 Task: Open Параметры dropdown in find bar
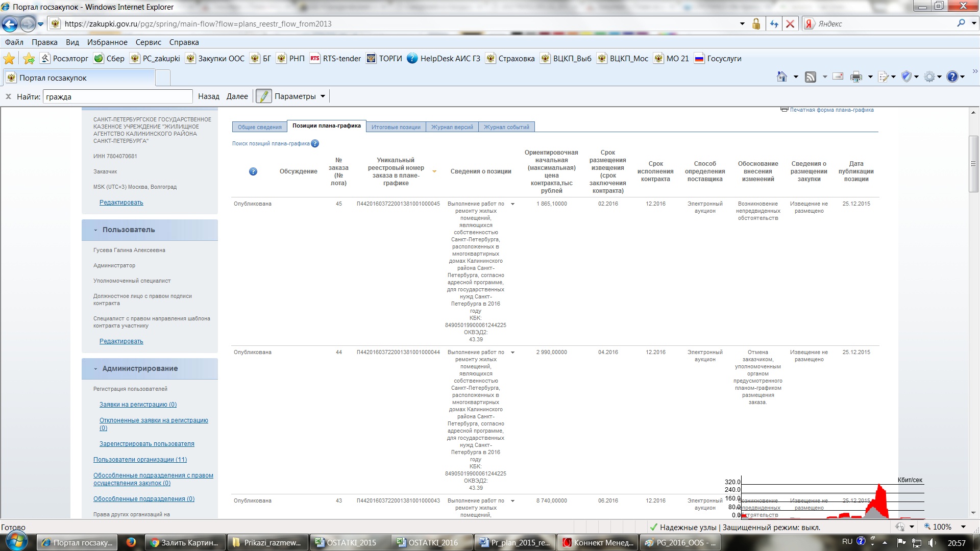pos(300,96)
